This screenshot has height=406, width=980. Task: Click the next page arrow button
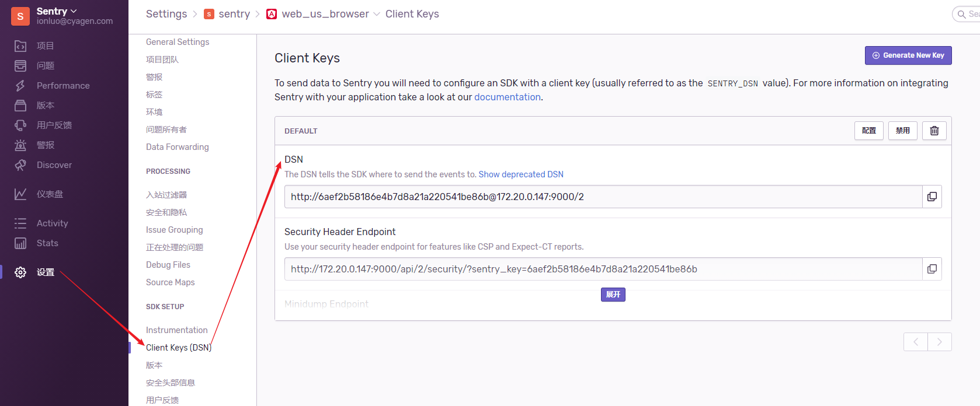click(x=939, y=342)
